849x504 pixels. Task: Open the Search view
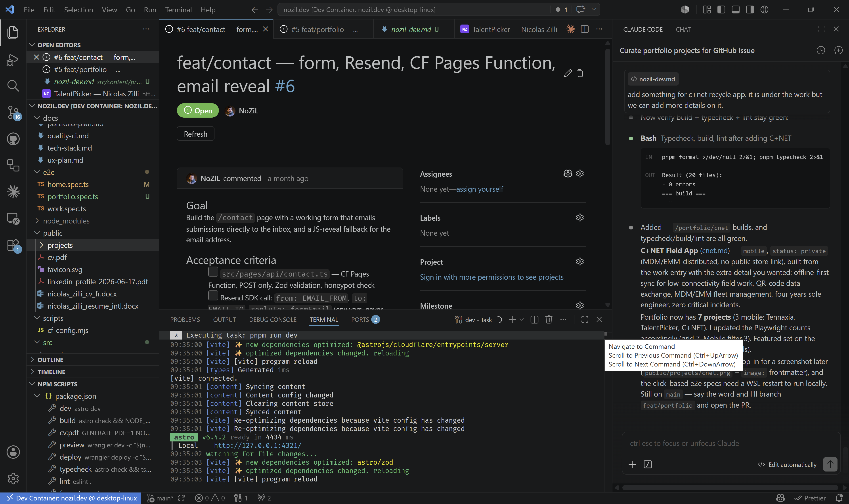click(x=13, y=86)
